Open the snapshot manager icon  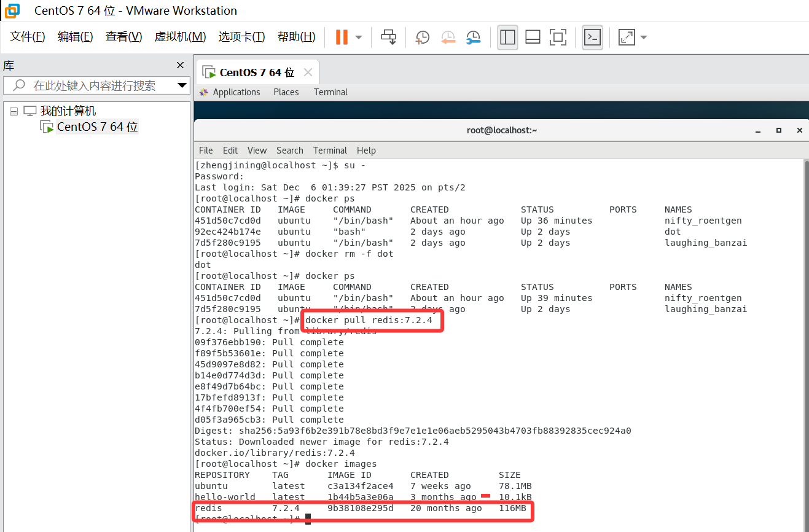click(473, 37)
